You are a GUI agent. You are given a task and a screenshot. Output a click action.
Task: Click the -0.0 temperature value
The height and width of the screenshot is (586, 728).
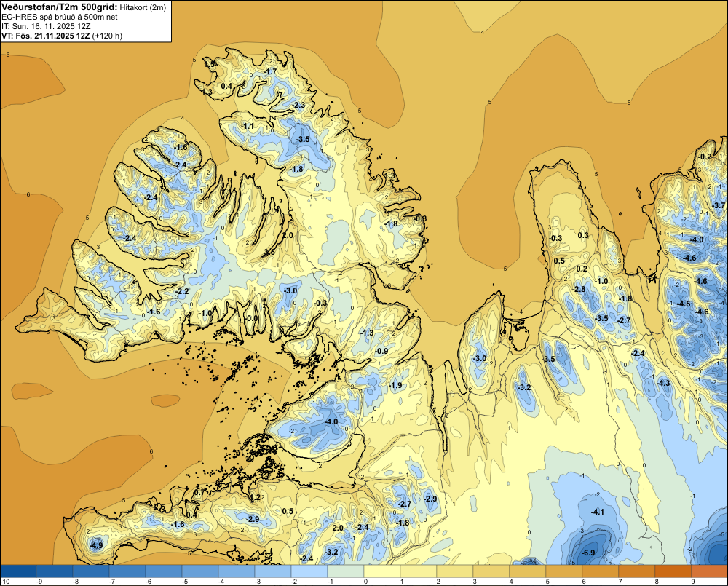tap(251, 318)
